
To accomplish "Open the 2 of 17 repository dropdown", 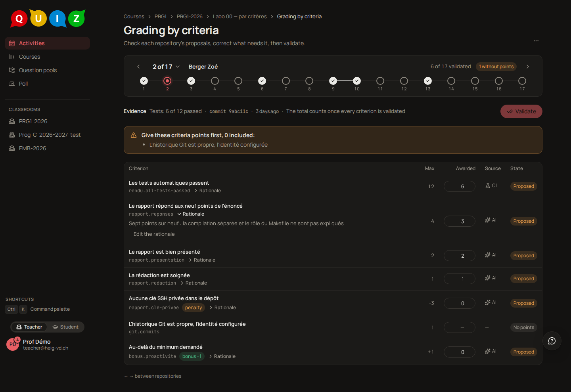I will click(x=166, y=67).
